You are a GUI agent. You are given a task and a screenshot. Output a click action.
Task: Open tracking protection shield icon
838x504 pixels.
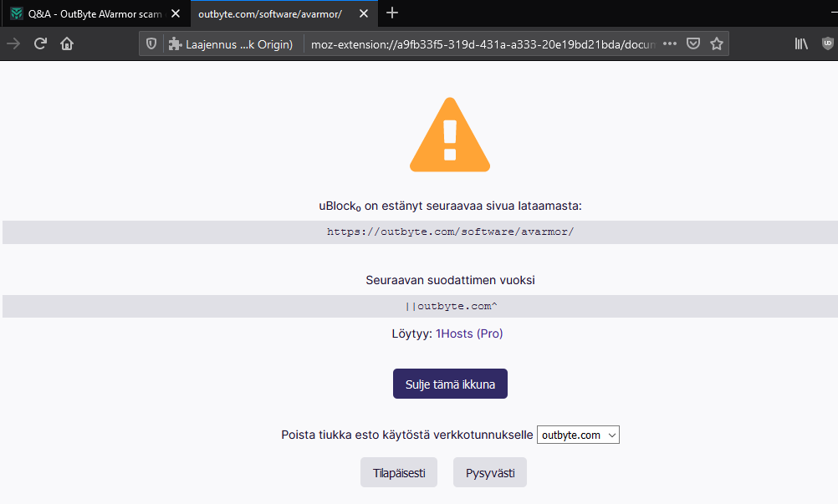point(151,43)
